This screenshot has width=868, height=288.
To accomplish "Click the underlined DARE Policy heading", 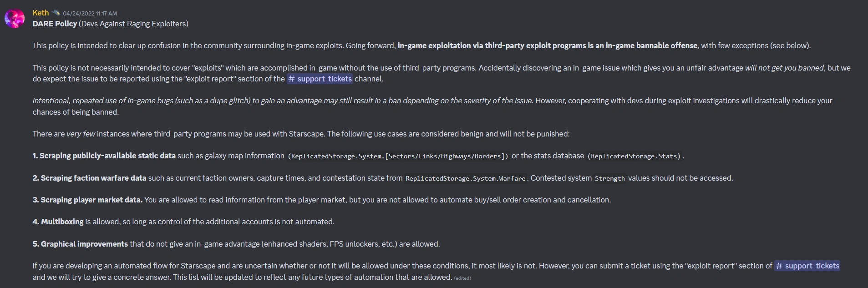I will 55,24.
